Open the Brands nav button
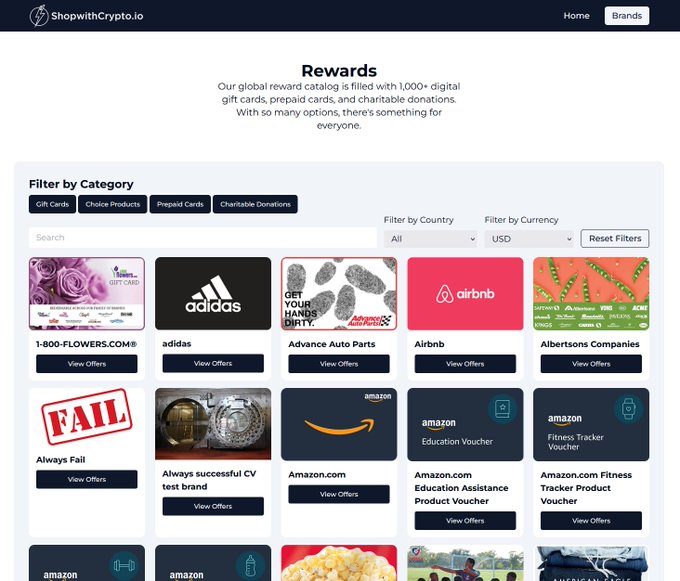The width and height of the screenshot is (680, 581). pyautogui.click(x=627, y=16)
